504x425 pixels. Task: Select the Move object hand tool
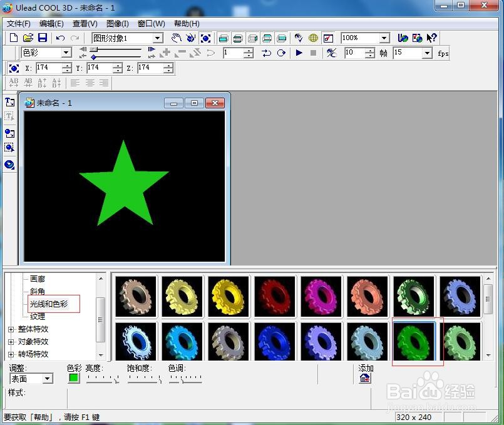pos(176,38)
